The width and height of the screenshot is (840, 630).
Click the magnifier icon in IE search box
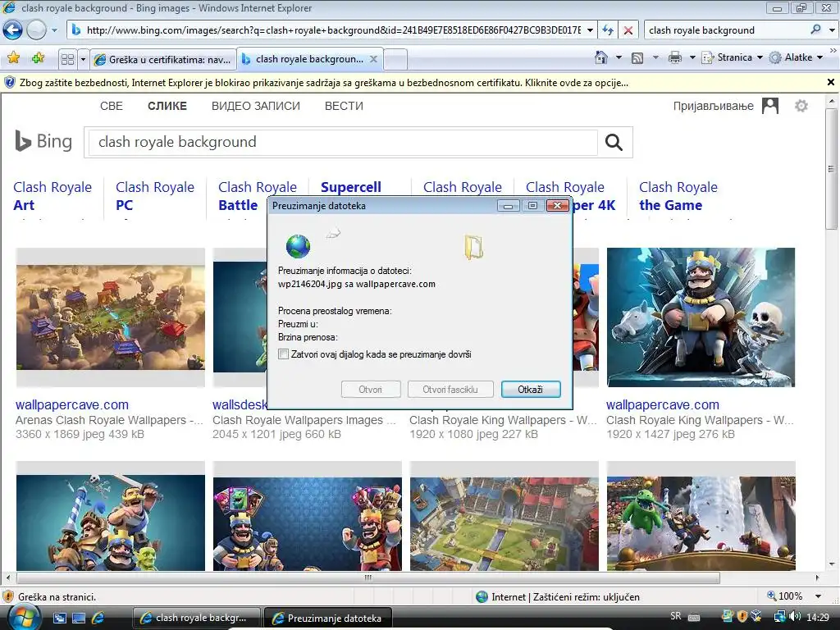coord(815,30)
